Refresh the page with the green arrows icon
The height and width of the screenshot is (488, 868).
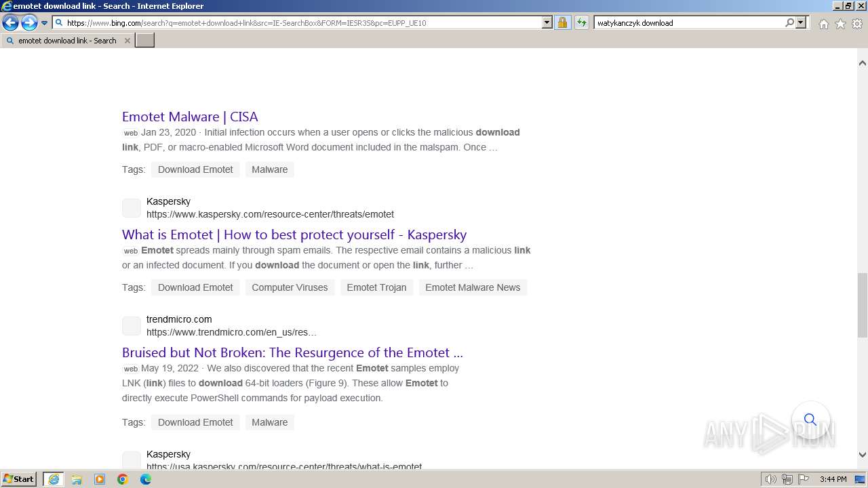tap(582, 23)
